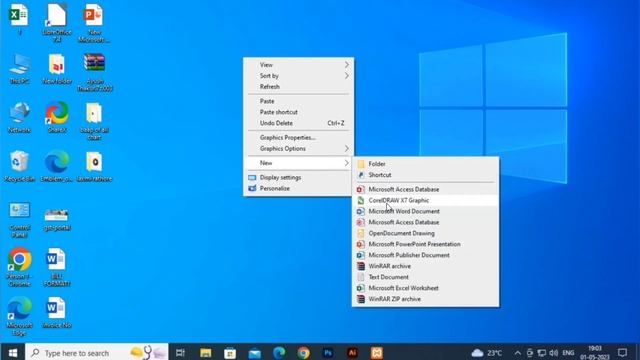
Task: Create a new CorelDRAW X7 Graphic
Action: tap(425, 200)
